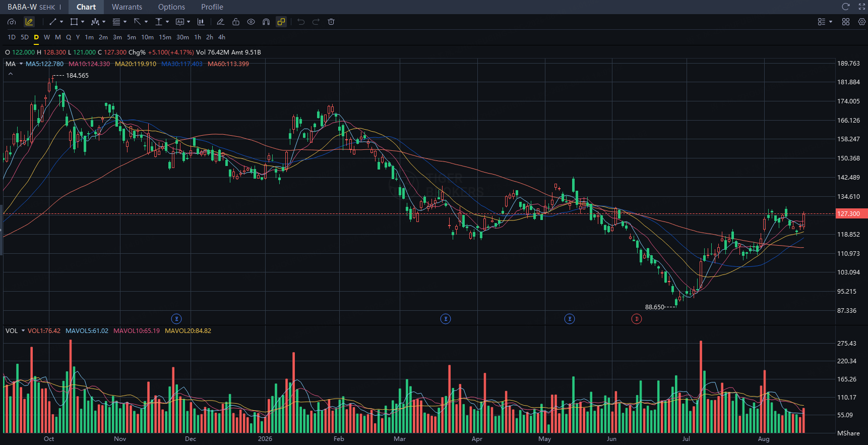The image size is (868, 445).
Task: Select the 5m timeframe
Action: click(x=132, y=37)
